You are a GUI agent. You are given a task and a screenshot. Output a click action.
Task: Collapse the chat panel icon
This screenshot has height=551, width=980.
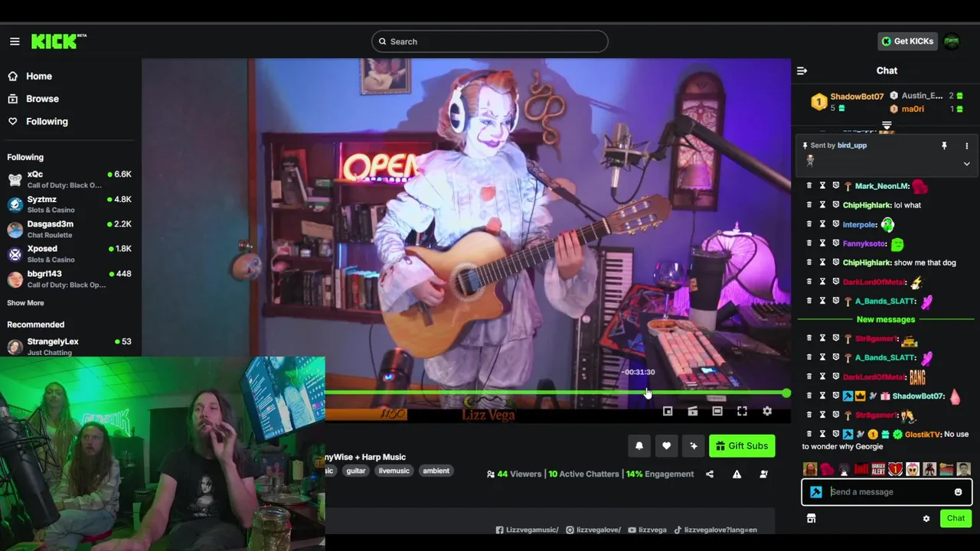802,70
